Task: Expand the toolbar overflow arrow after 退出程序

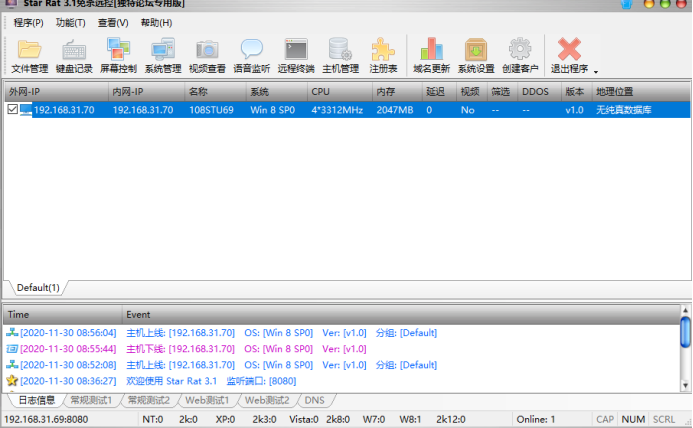Action: pos(596,72)
